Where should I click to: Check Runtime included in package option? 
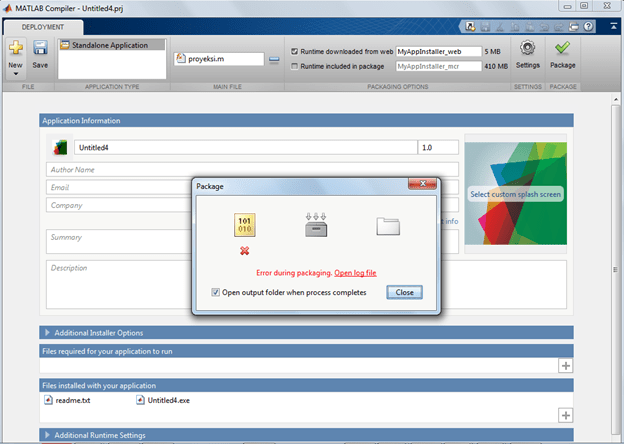point(293,66)
